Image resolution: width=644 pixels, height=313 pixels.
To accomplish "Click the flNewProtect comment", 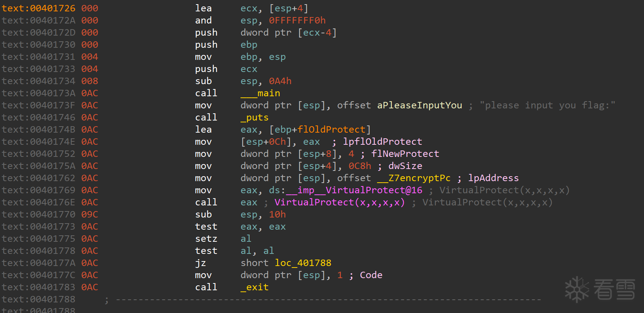I will point(405,154).
